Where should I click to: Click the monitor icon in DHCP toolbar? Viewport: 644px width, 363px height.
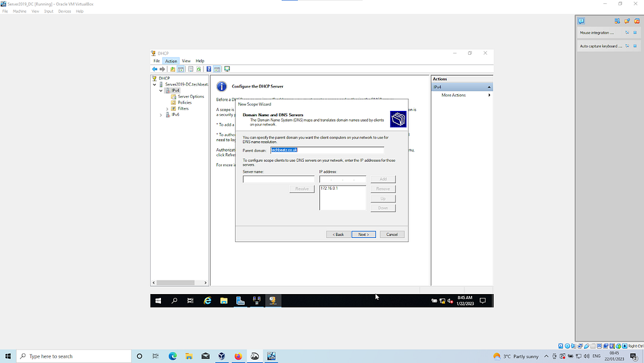point(227,69)
